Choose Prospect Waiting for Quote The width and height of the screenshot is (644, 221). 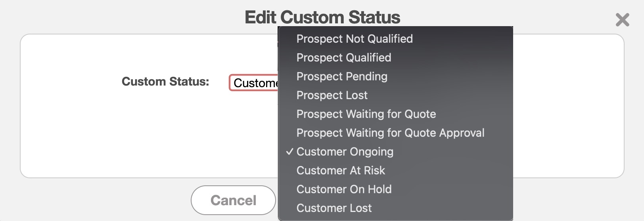366,114
